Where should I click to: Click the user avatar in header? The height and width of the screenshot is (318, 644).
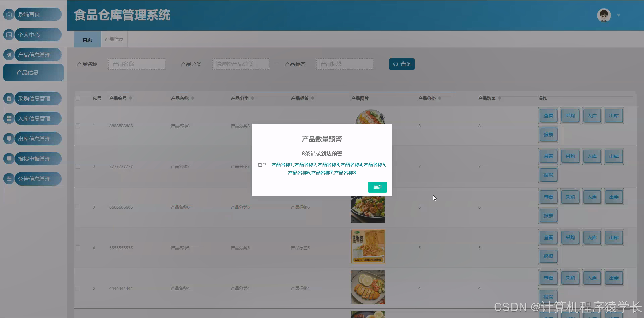tap(604, 15)
